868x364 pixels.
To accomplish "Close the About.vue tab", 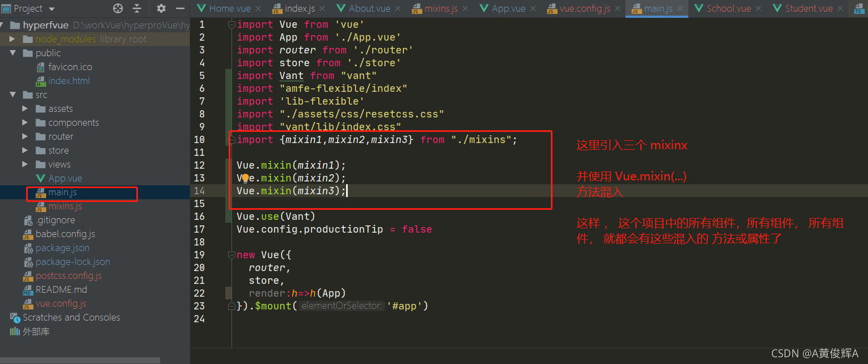I will [398, 8].
